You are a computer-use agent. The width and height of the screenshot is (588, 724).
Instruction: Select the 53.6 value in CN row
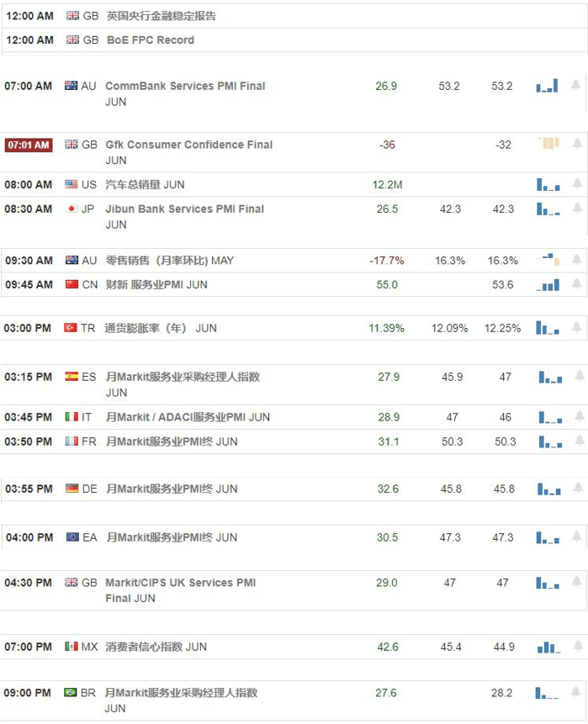[502, 284]
